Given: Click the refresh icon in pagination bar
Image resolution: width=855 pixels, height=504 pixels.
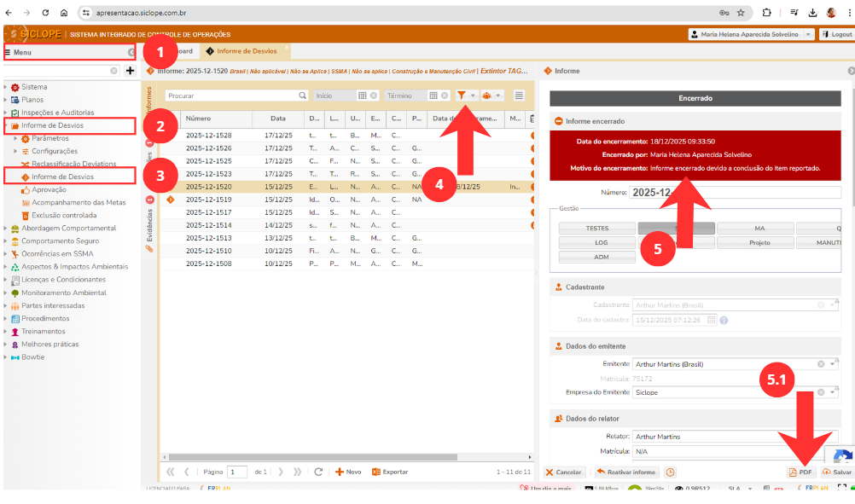Looking at the screenshot, I should pyautogui.click(x=318, y=472).
